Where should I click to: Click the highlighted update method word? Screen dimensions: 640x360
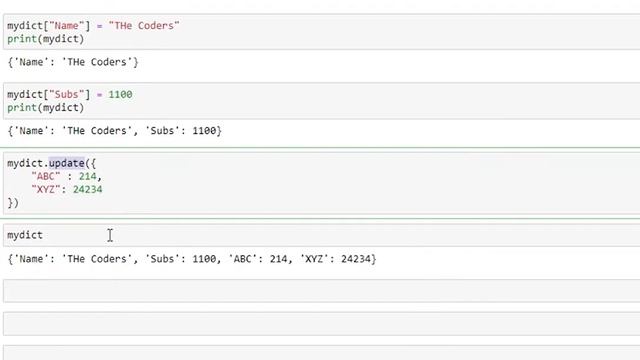67,163
